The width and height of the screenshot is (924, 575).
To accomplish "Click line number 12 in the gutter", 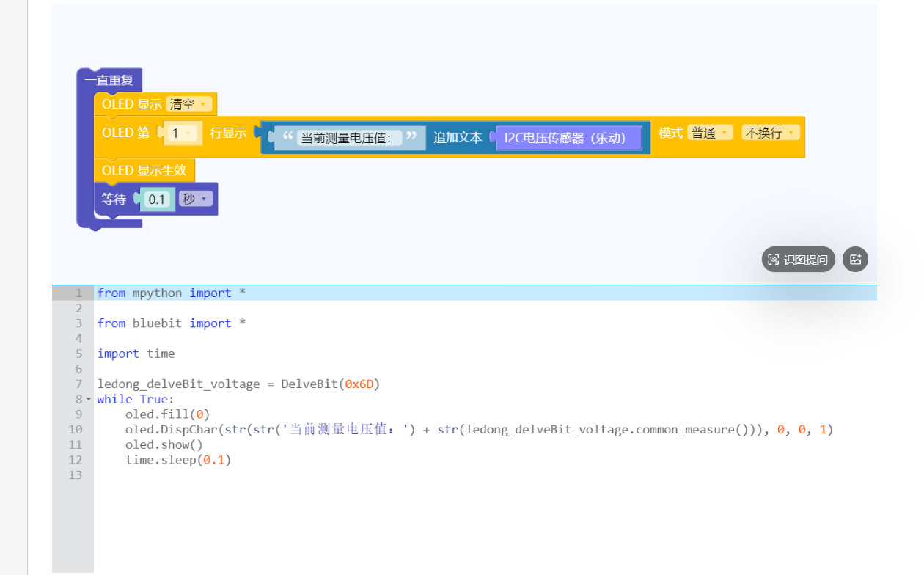I will 76,460.
